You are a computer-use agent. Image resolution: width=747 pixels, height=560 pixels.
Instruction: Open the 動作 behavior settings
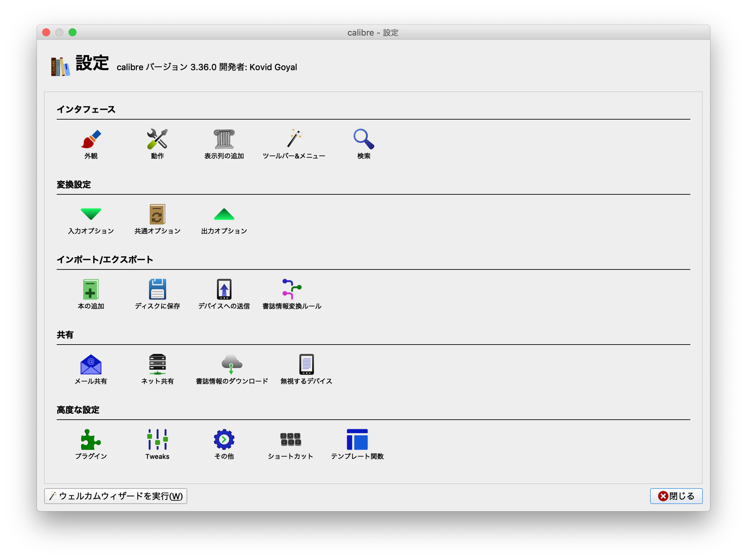pos(157,144)
